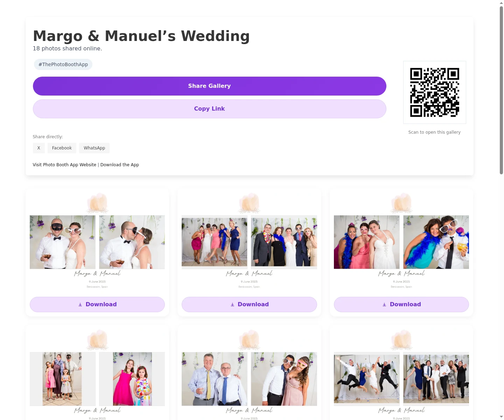Image resolution: width=504 pixels, height=420 pixels.
Task: Click download arrow icon under blue boa photo
Action: pos(384,305)
